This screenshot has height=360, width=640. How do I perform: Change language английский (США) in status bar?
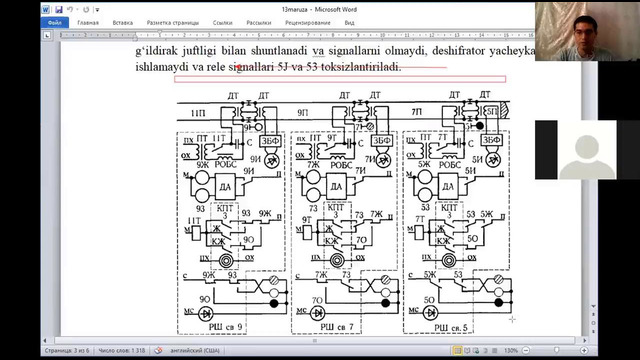(x=195, y=351)
